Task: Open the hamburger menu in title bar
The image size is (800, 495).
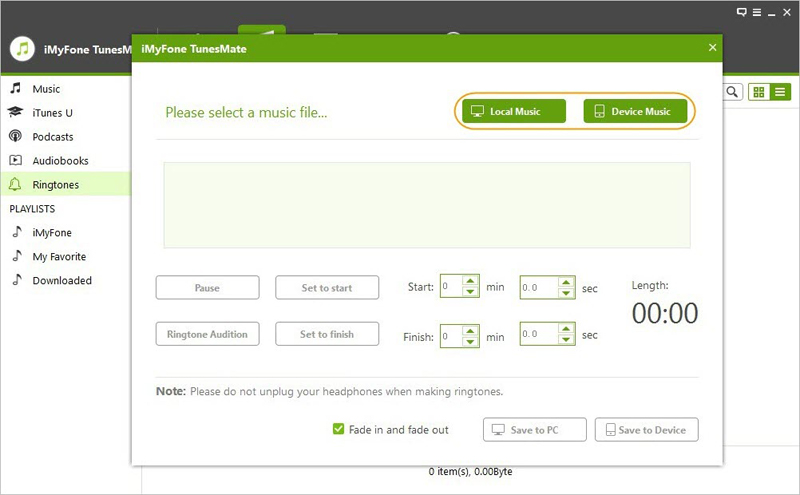Action: point(757,12)
